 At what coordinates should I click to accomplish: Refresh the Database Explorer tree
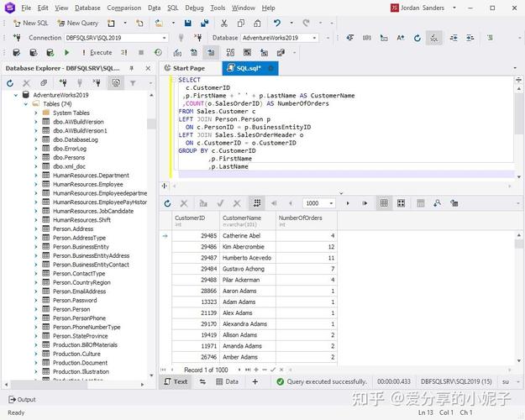point(10,83)
